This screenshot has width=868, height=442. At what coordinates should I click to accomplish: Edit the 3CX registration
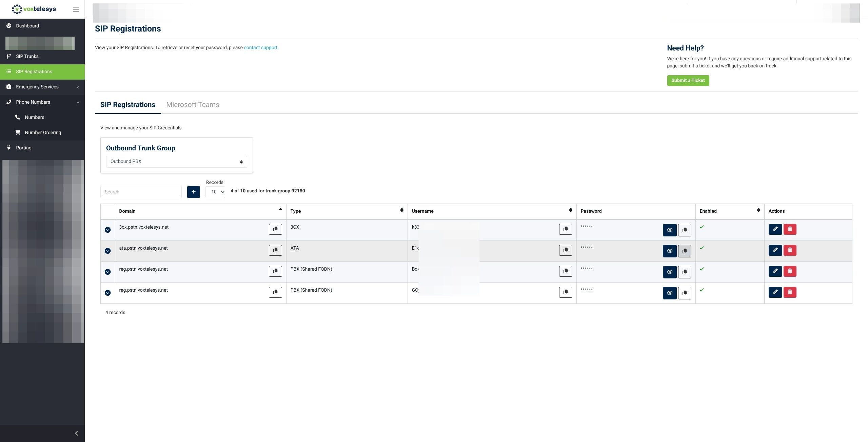click(775, 229)
